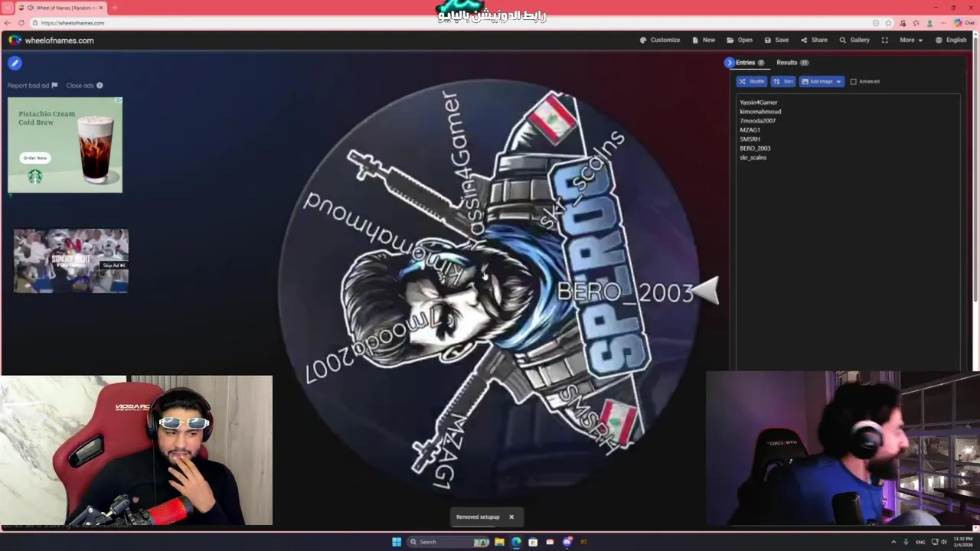Show hidden system tray icons
Image resolution: width=980 pixels, height=551 pixels.
[x=893, y=542]
